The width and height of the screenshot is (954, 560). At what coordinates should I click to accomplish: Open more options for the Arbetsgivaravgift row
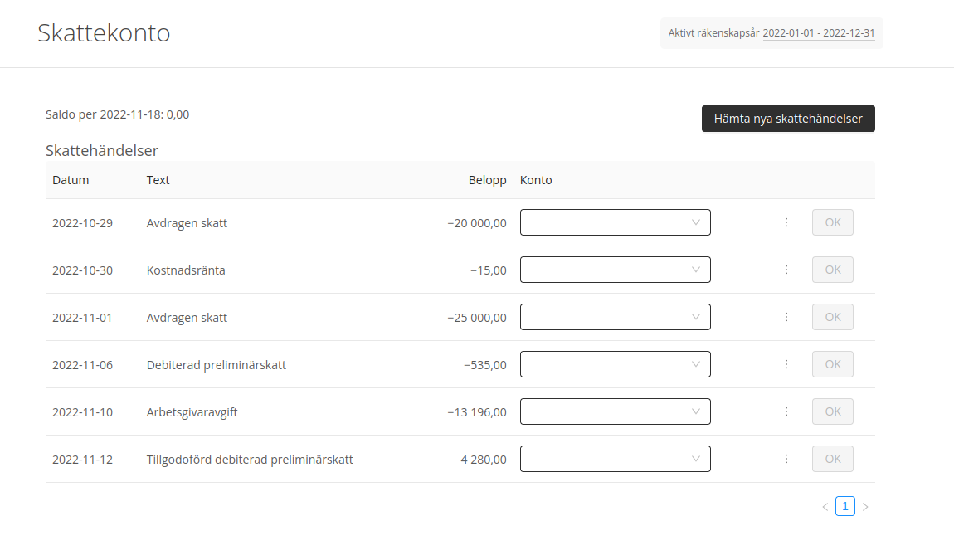(x=786, y=411)
